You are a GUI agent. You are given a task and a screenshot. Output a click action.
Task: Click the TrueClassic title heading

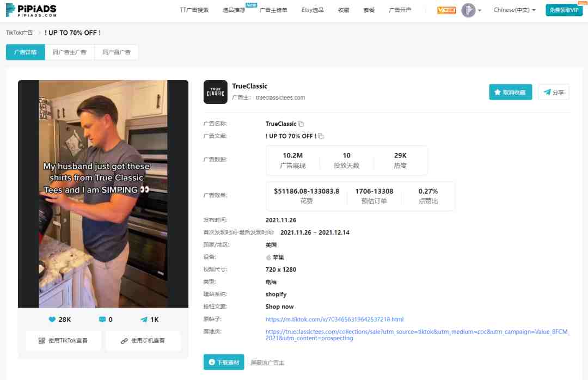[x=249, y=86]
